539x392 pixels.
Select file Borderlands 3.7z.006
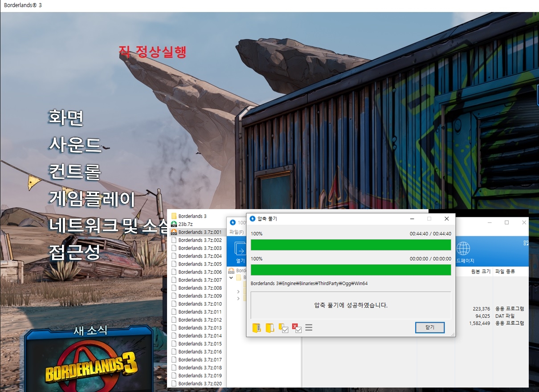(200, 272)
